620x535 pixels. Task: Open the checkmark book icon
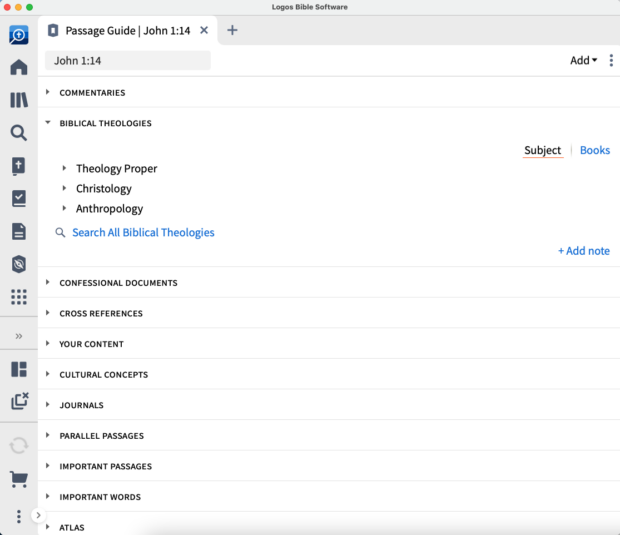pyautogui.click(x=19, y=198)
